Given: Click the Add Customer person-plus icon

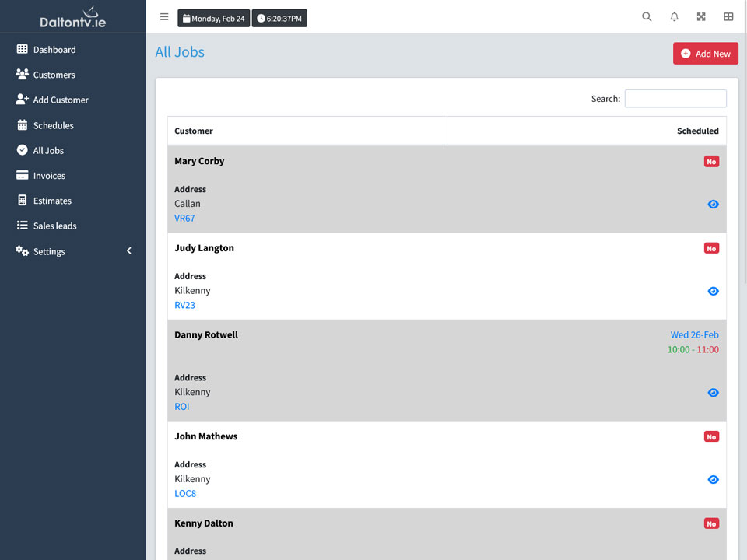Looking at the screenshot, I should click(x=22, y=100).
